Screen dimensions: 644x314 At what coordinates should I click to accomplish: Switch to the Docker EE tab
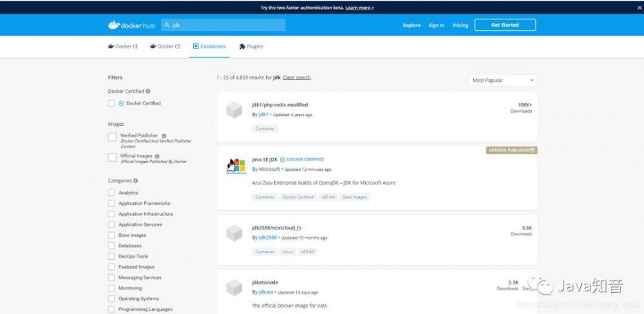123,46
